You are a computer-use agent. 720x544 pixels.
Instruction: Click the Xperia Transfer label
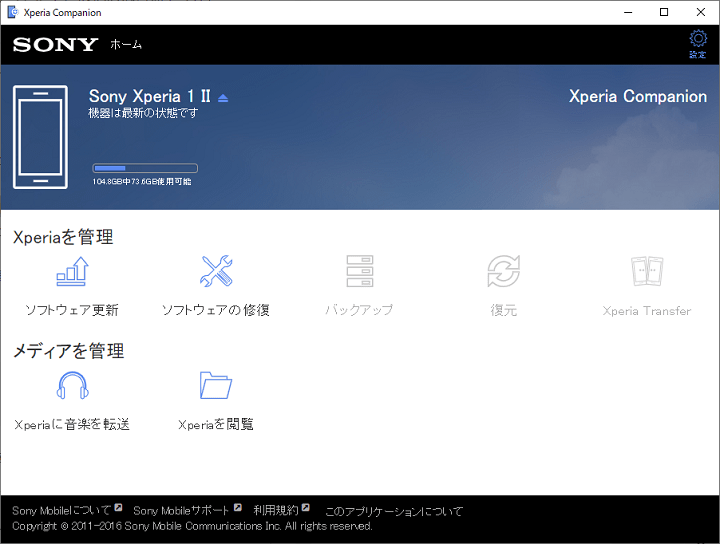[x=647, y=311]
